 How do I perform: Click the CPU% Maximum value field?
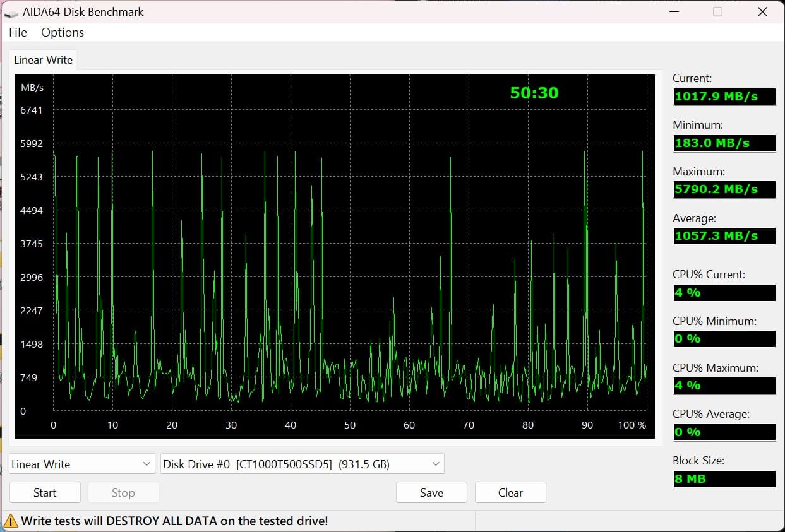click(724, 386)
